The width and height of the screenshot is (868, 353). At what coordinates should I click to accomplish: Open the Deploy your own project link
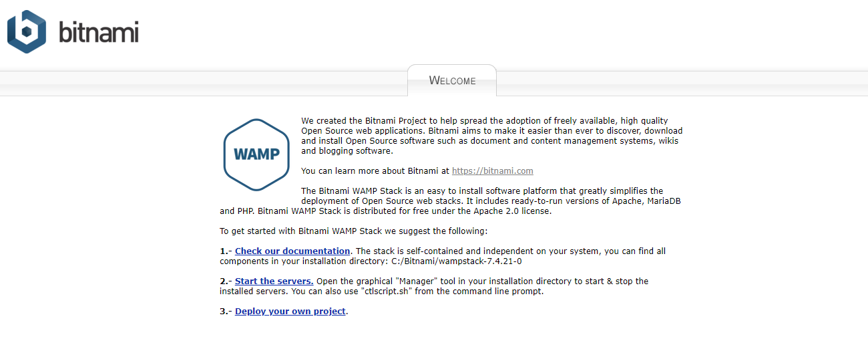[x=290, y=312]
